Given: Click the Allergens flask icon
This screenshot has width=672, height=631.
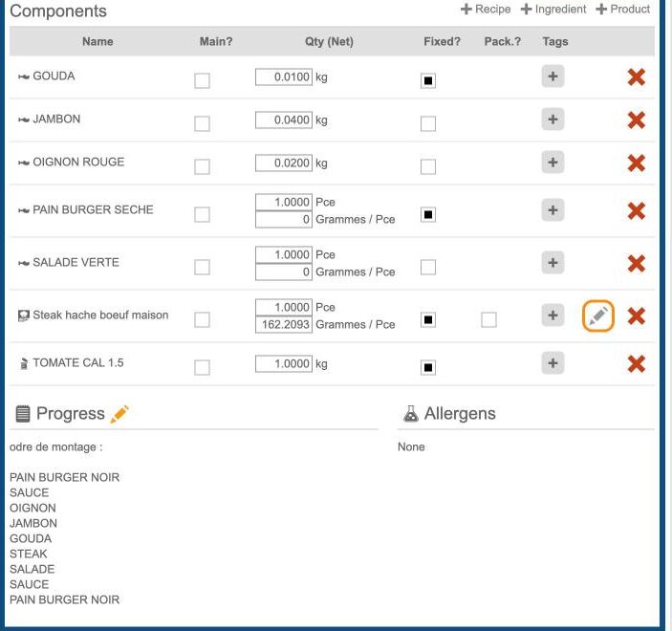Looking at the screenshot, I should (x=411, y=414).
